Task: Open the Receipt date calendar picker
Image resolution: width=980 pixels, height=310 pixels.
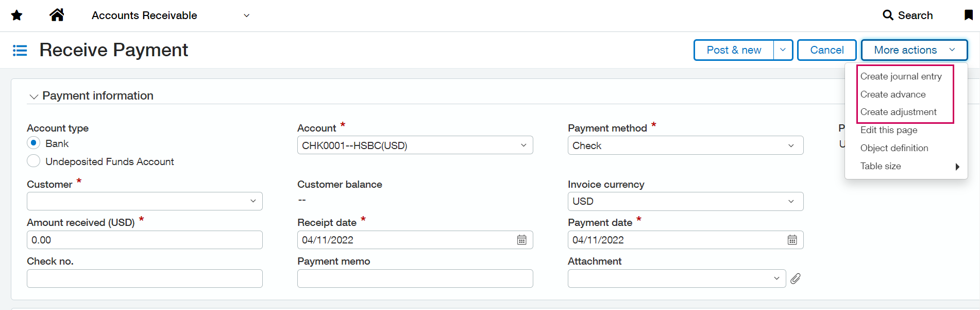Action: pyautogui.click(x=522, y=240)
